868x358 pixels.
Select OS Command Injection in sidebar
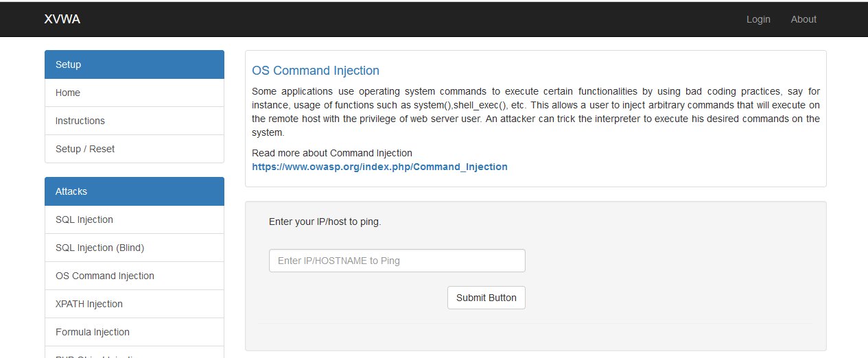pos(134,276)
